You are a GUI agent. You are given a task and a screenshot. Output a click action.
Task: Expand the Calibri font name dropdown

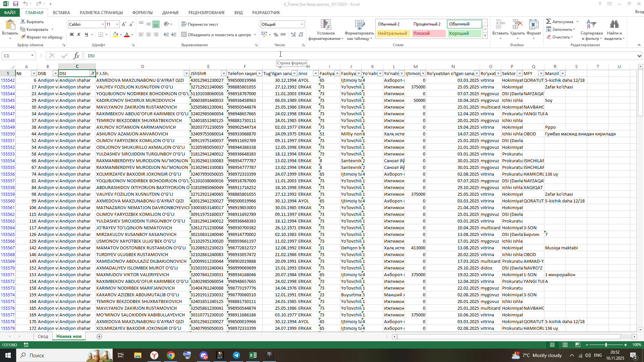103,24
